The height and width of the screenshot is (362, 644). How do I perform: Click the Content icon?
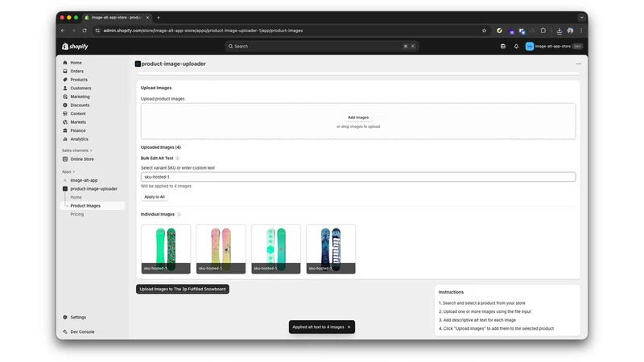click(x=65, y=113)
